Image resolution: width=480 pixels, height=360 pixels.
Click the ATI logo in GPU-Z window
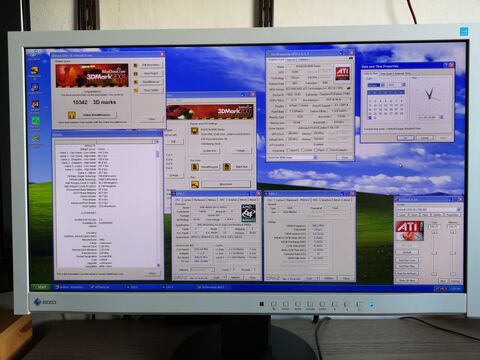[x=342, y=73]
